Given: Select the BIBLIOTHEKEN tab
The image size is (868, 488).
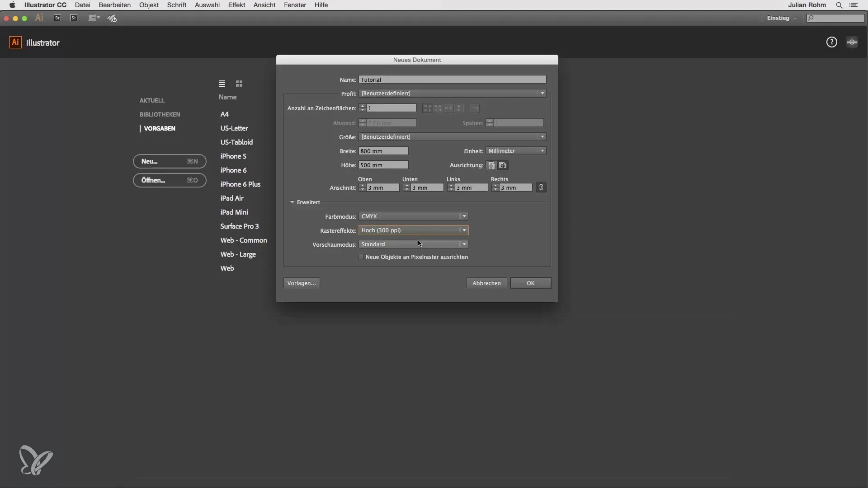Looking at the screenshot, I should pyautogui.click(x=160, y=114).
